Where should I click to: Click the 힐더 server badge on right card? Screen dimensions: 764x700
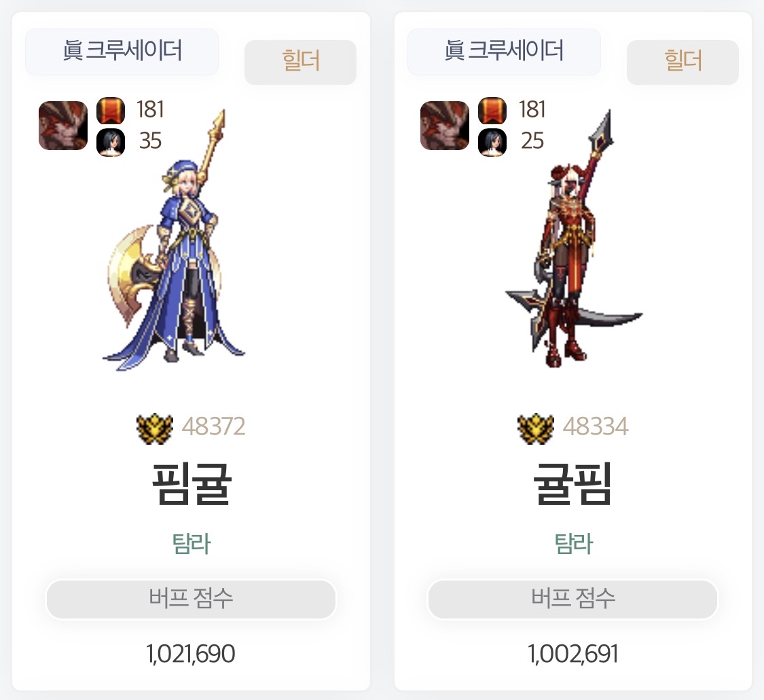click(x=682, y=62)
